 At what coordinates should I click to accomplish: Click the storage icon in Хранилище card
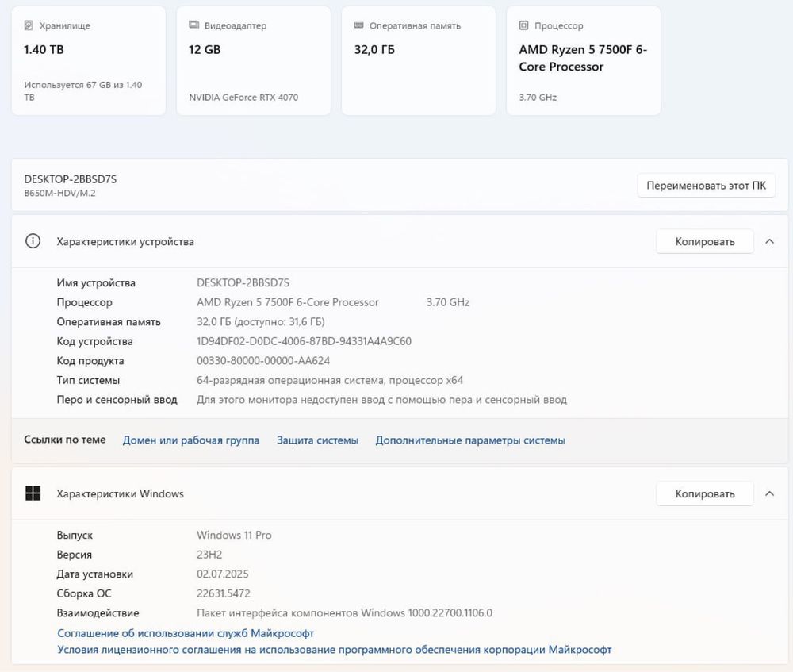pos(29,25)
